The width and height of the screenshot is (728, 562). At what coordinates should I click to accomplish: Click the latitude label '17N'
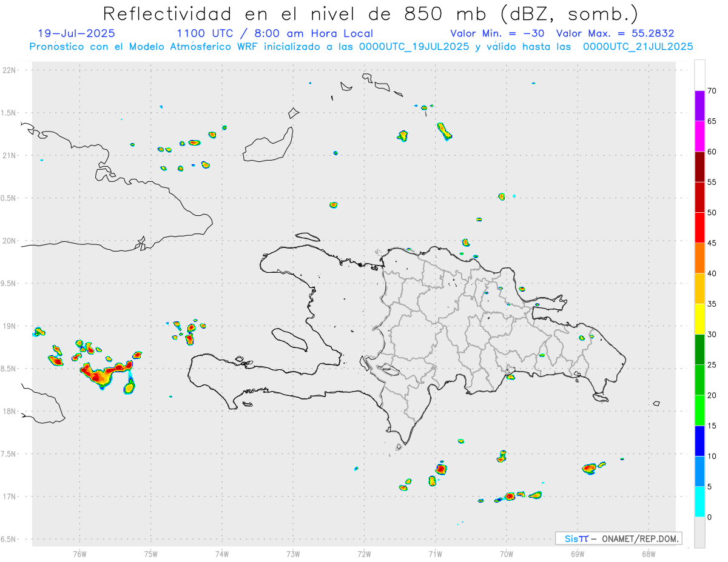point(9,497)
